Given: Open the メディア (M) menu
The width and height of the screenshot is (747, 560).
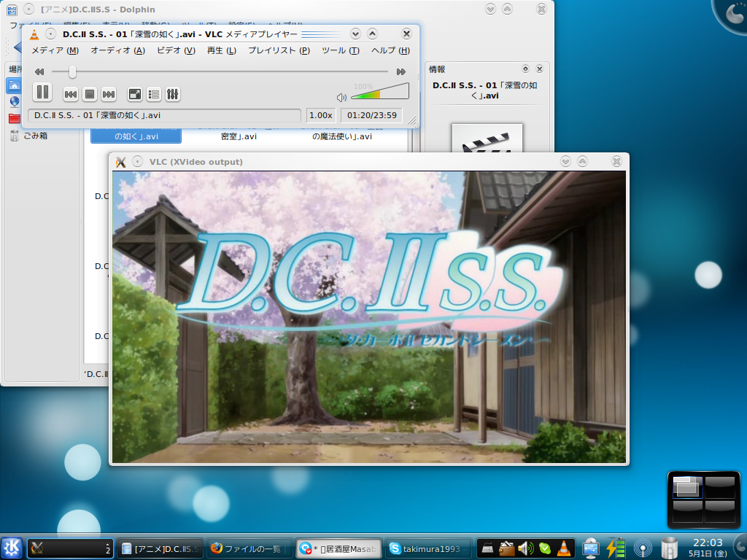Looking at the screenshot, I should [55, 50].
